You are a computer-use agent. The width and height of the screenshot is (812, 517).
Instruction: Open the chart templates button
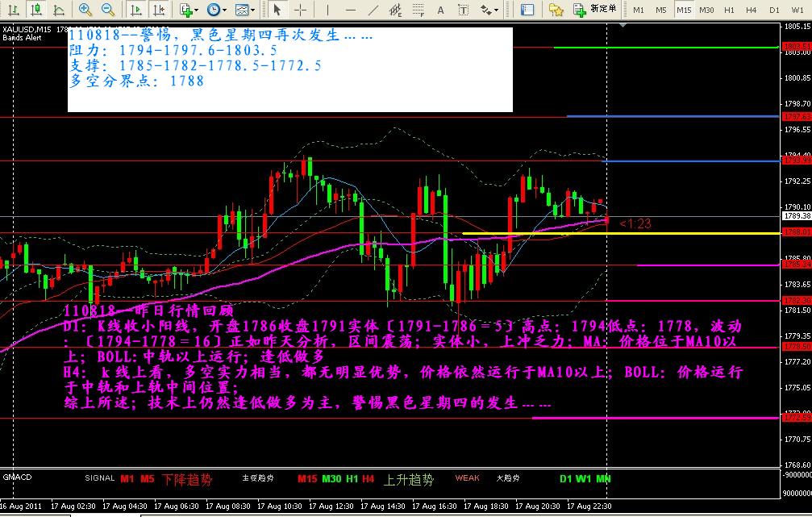pyautogui.click(x=241, y=10)
